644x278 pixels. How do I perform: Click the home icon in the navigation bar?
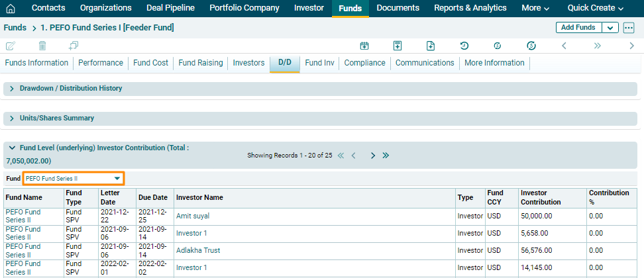[x=10, y=9]
